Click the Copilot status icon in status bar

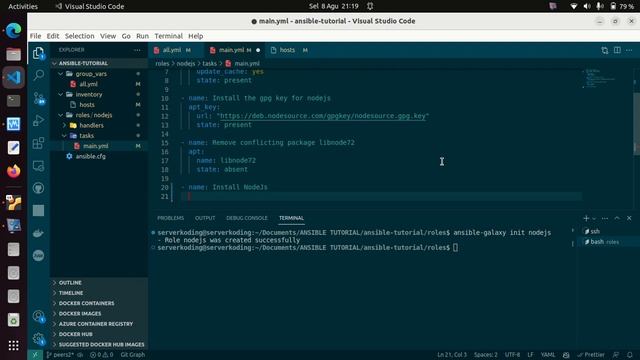(566, 355)
